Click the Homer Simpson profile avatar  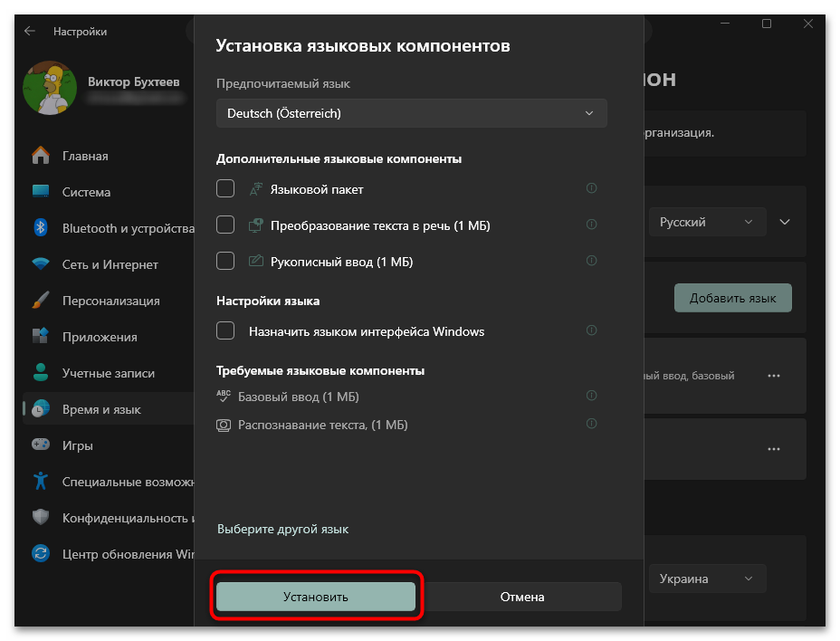pyautogui.click(x=50, y=88)
